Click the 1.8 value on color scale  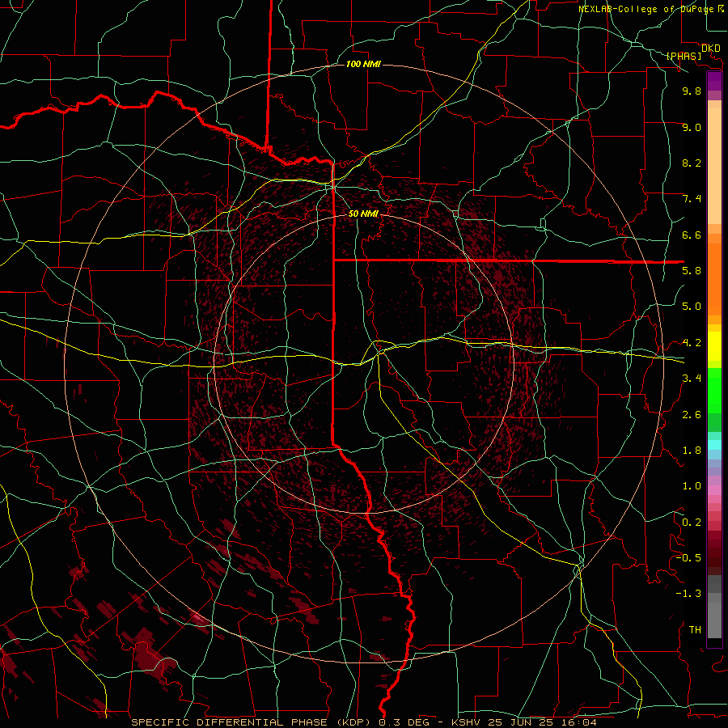coord(692,451)
